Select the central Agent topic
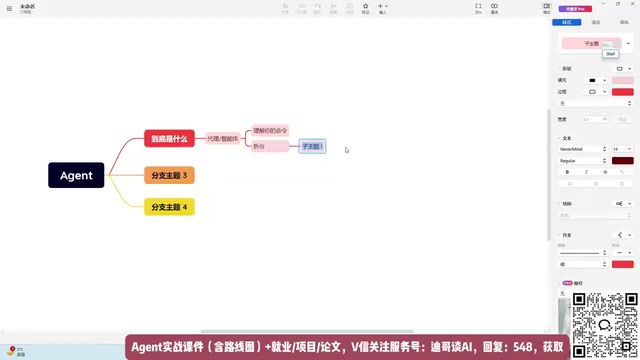 pyautogui.click(x=76, y=175)
